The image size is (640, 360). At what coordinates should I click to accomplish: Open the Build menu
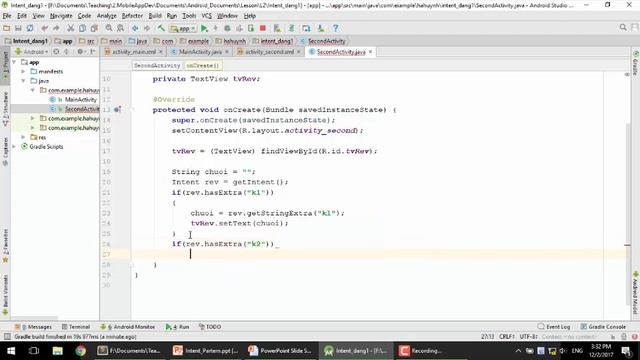(x=155, y=16)
